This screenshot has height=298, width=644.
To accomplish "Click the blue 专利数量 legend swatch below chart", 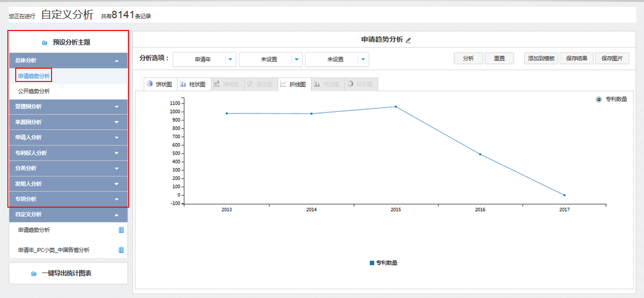I will click(x=372, y=263).
